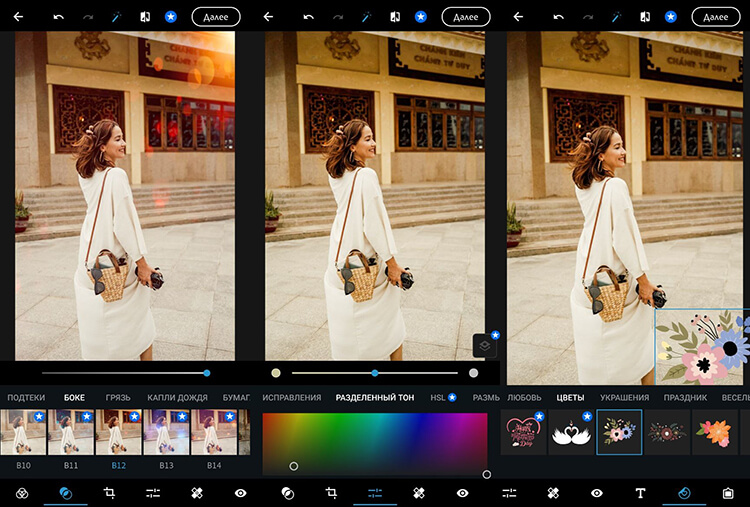The height and width of the screenshot is (507, 750).
Task: Open the Crop tool on the middle screen
Action: point(331,493)
